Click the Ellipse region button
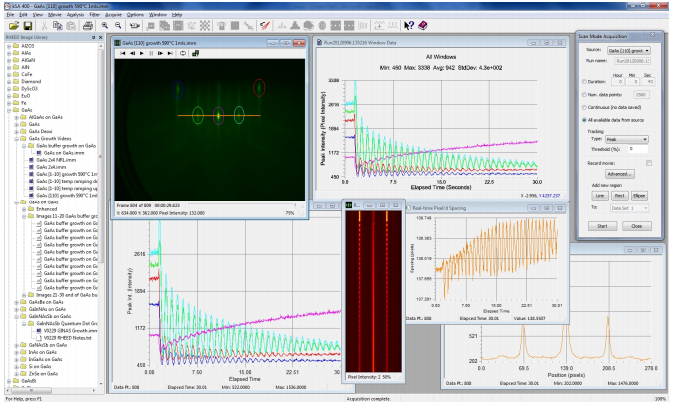This screenshot has width=674, height=404. (639, 196)
